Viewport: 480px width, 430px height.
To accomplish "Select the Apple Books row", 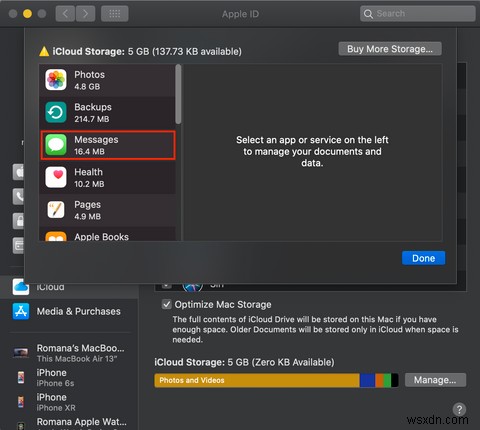I will tap(107, 235).
